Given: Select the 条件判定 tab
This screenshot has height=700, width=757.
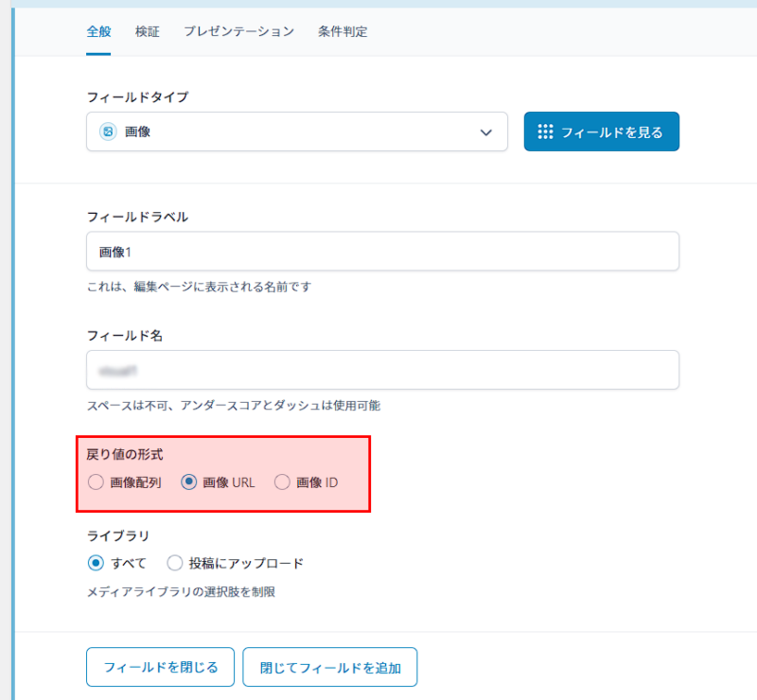Looking at the screenshot, I should tap(343, 31).
